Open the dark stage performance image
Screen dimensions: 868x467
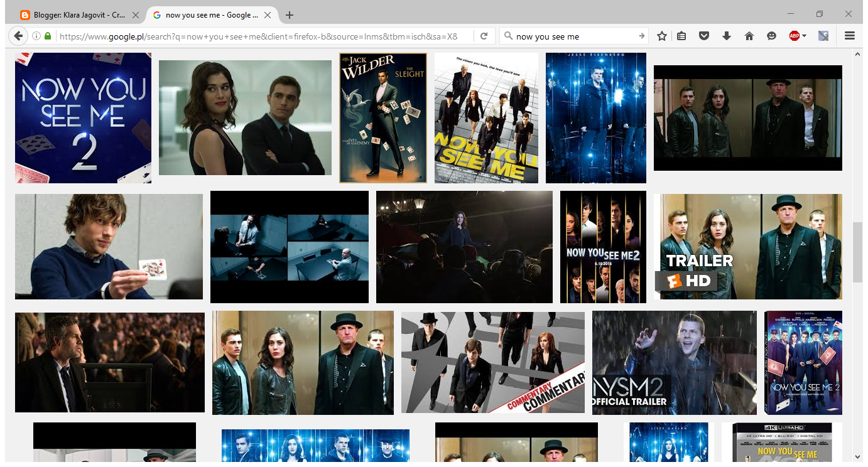(x=464, y=247)
